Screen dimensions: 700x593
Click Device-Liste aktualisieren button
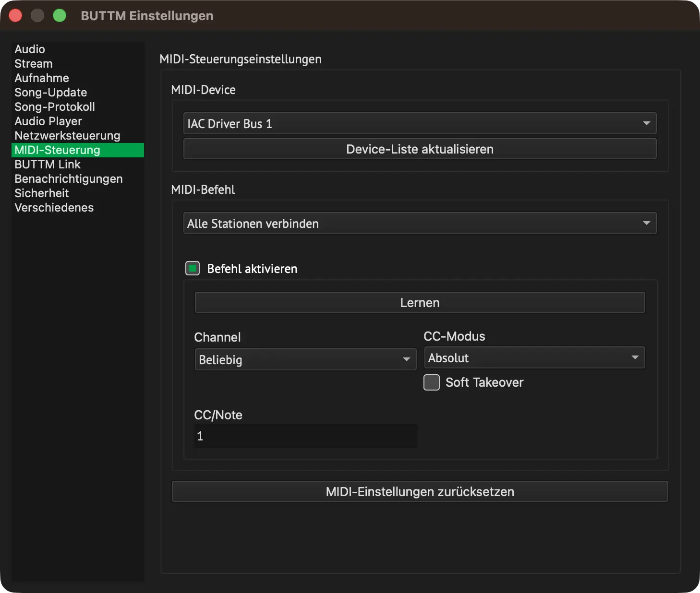(420, 149)
